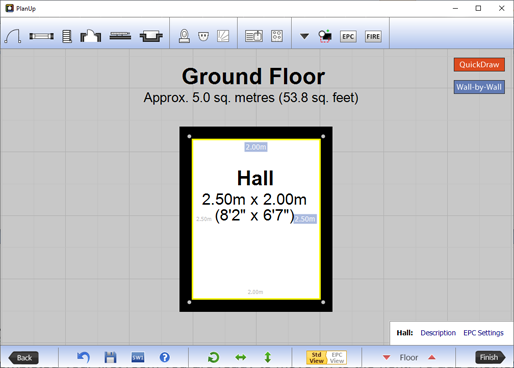The width and height of the screenshot is (514, 368).
Task: Save the floor plan
Action: (x=110, y=357)
